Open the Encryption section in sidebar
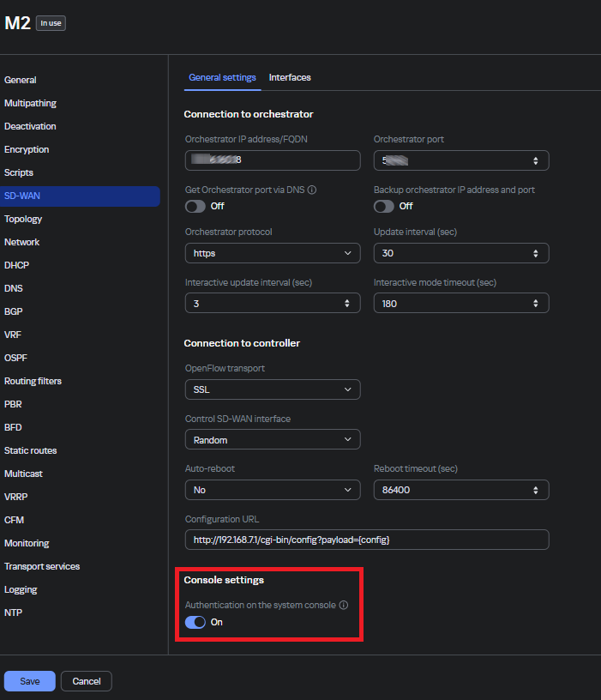 27,149
